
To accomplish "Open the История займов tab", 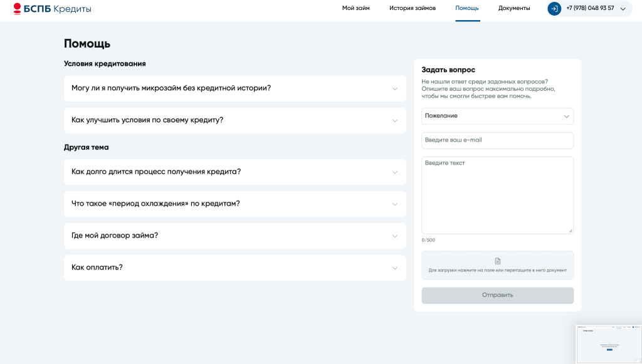I will [412, 8].
